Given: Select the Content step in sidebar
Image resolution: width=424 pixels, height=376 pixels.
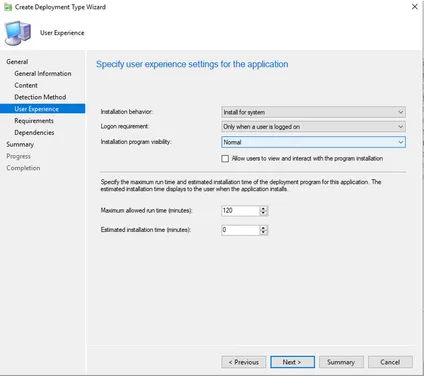Looking at the screenshot, I should click(x=26, y=85).
